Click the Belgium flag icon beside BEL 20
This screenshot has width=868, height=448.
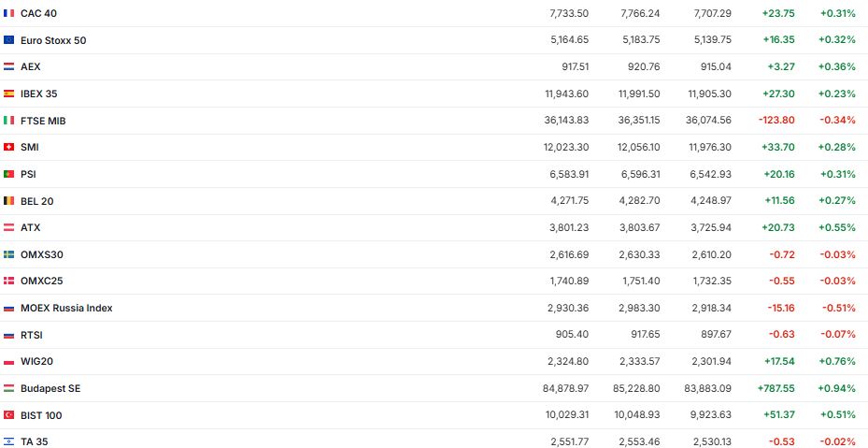[x=8, y=201]
